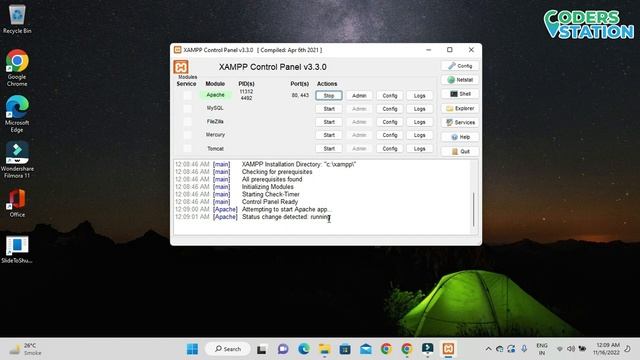Open Microsoft Store on taskbar
The height and width of the screenshot is (360, 640).
345,349
